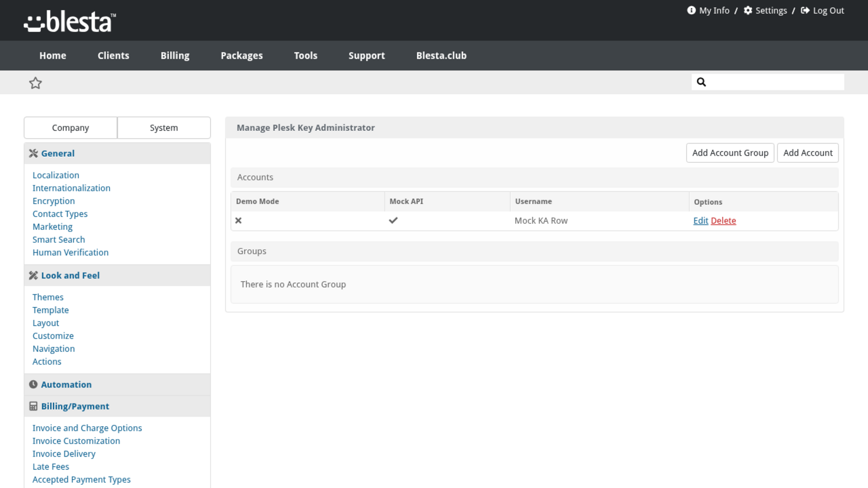The image size is (868, 488).
Task: Open Late Fees settings
Action: tap(51, 466)
